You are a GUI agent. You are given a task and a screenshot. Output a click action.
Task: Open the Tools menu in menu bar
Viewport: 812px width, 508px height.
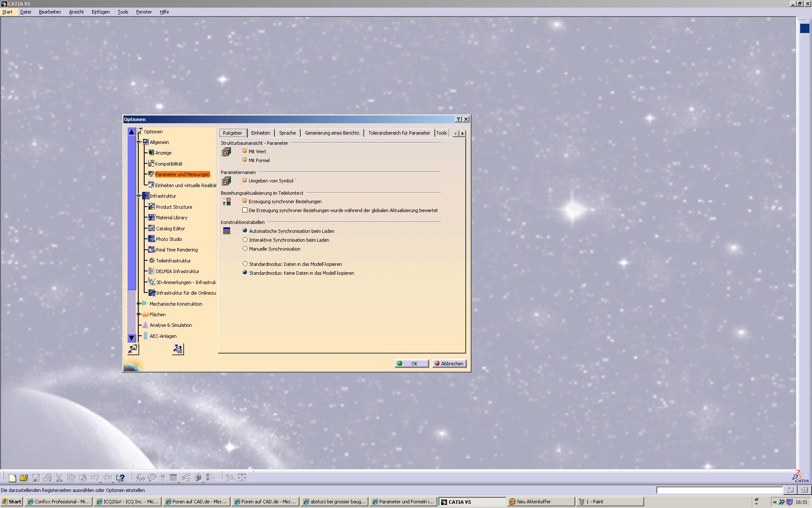click(x=123, y=12)
